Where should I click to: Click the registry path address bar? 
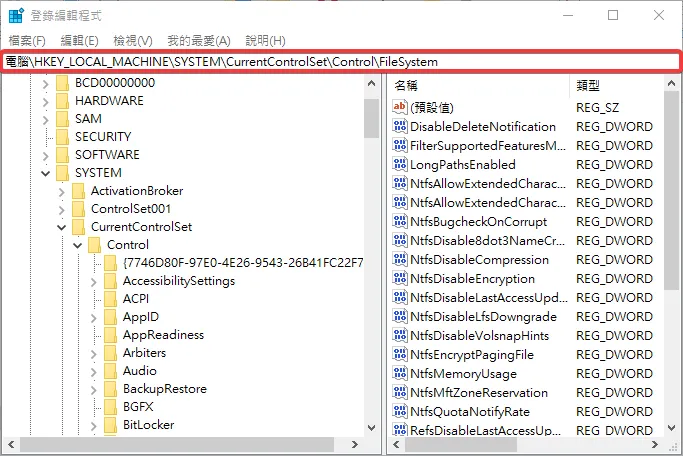click(x=341, y=61)
